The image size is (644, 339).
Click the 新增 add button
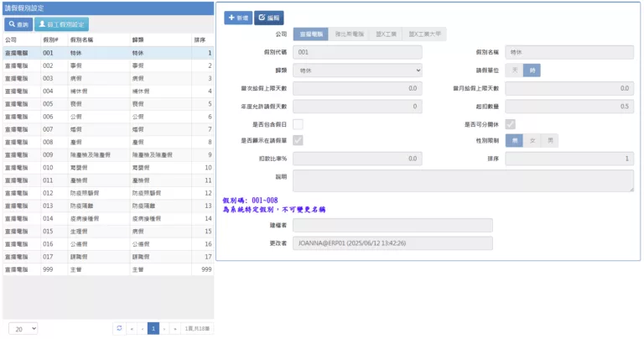click(238, 17)
